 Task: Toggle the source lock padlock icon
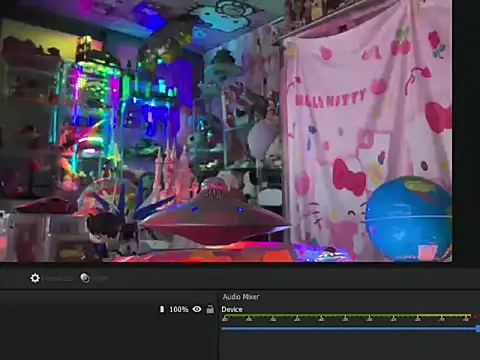pos(210,309)
